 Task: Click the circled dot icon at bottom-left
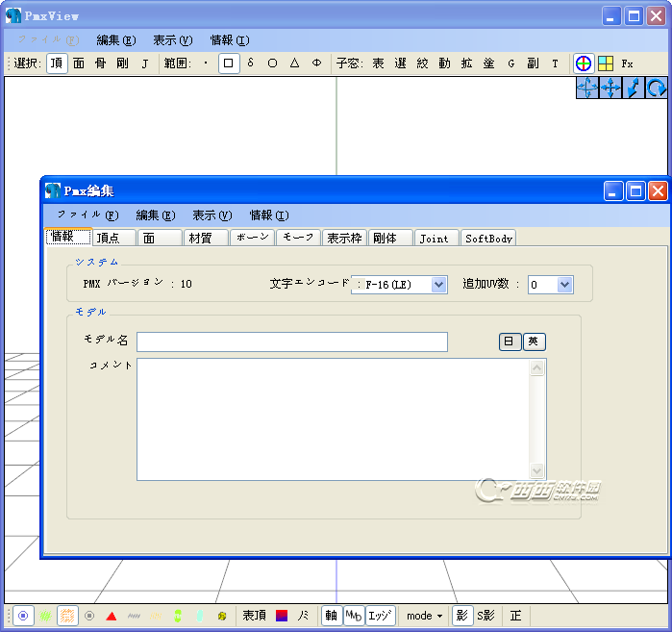point(23,616)
